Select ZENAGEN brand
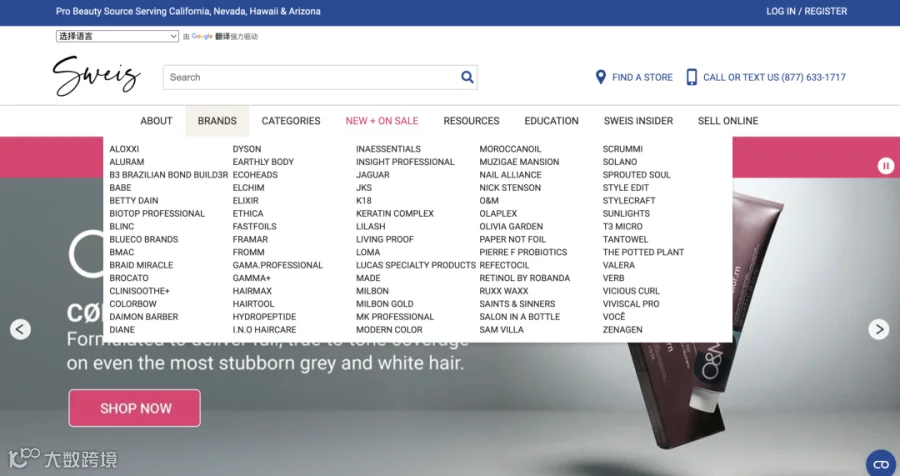900x476 pixels. point(623,330)
